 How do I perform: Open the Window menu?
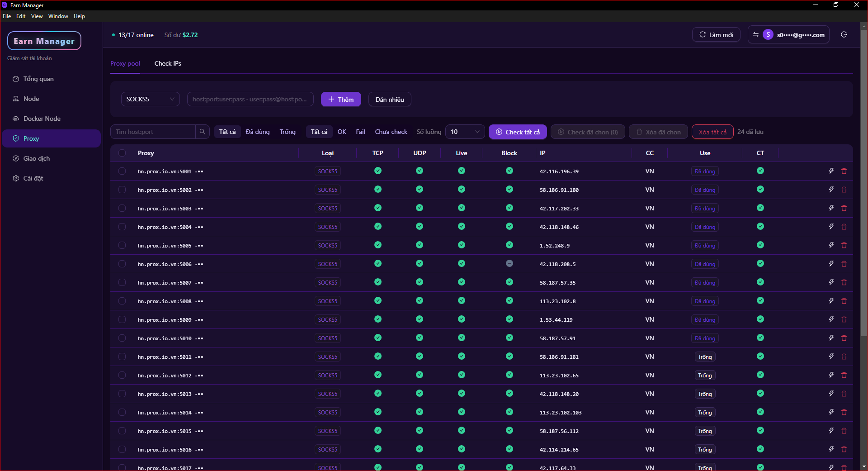(x=58, y=16)
